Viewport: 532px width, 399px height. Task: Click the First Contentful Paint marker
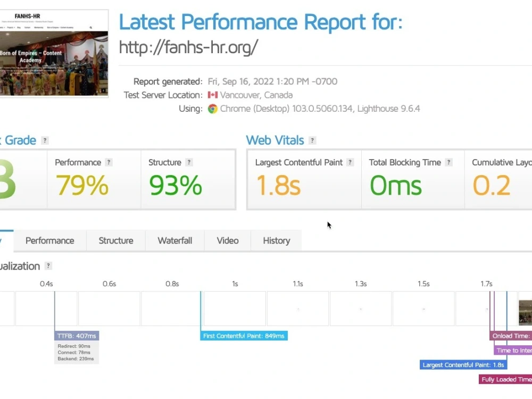(x=244, y=336)
